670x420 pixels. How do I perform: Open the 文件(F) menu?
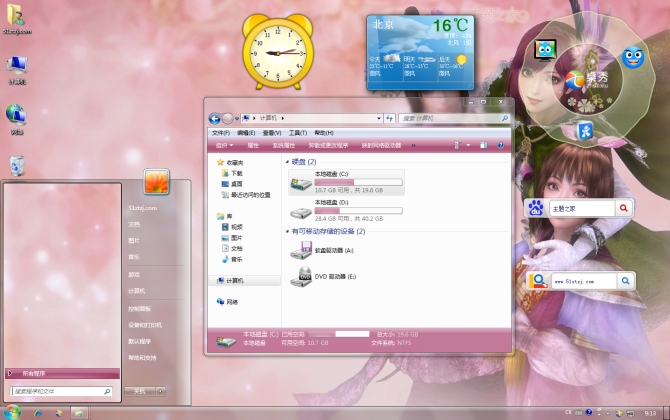(x=220, y=133)
